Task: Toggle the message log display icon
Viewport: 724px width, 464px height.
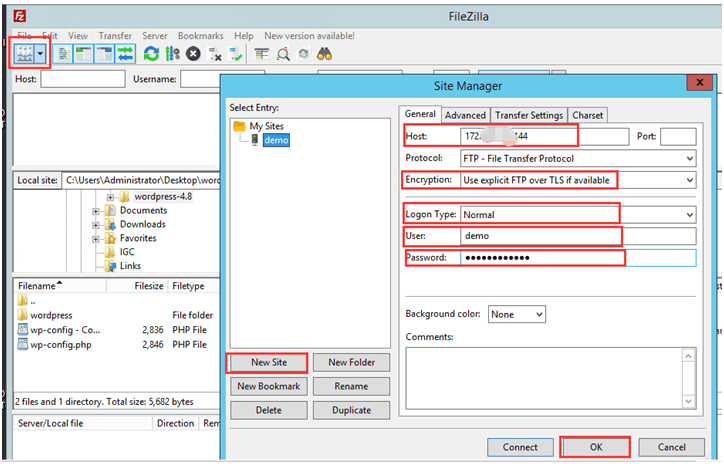Action: pos(64,54)
